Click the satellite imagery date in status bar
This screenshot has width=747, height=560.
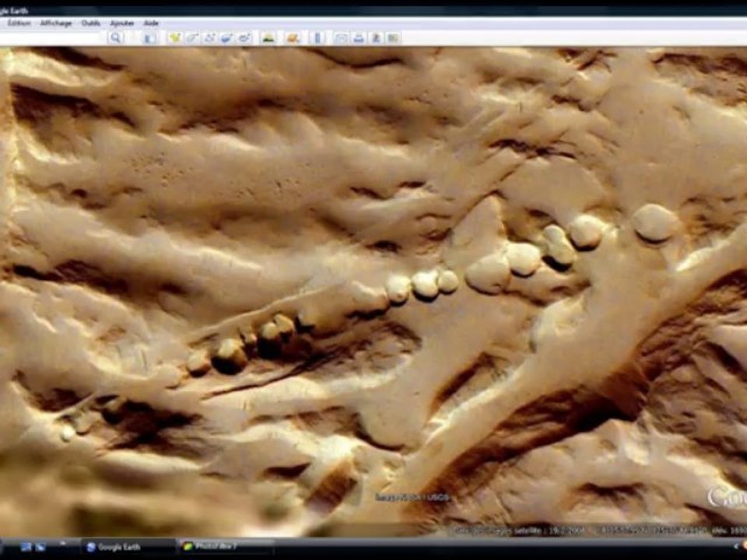coord(518,530)
